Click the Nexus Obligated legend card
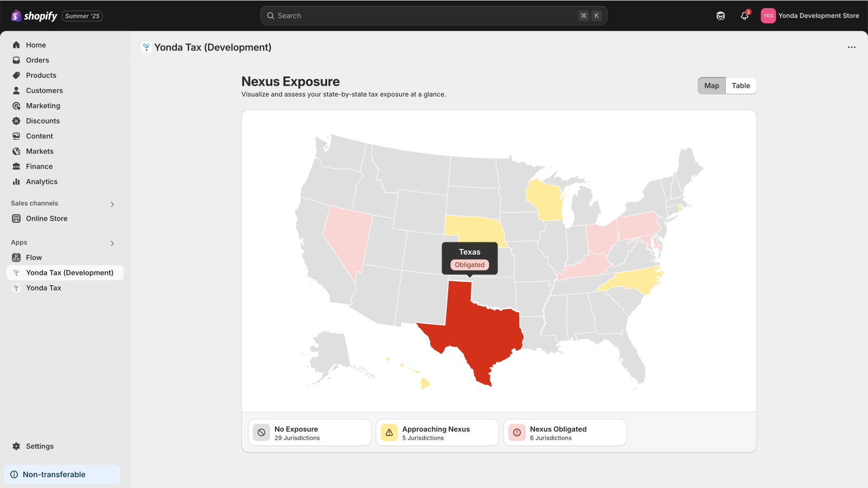The height and width of the screenshot is (488, 868). tap(565, 433)
